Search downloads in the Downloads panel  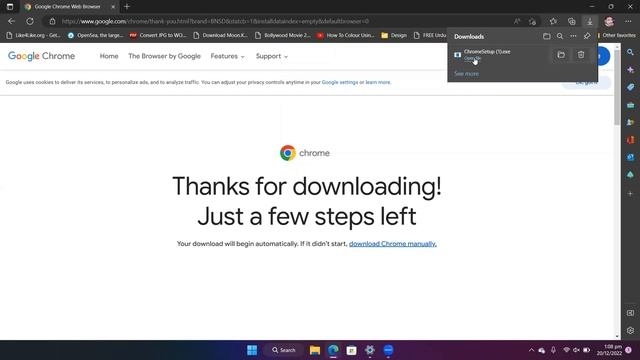pyautogui.click(x=560, y=36)
